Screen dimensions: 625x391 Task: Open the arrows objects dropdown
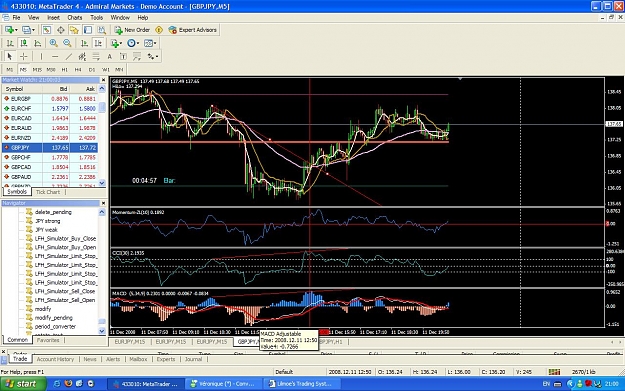tap(153, 57)
